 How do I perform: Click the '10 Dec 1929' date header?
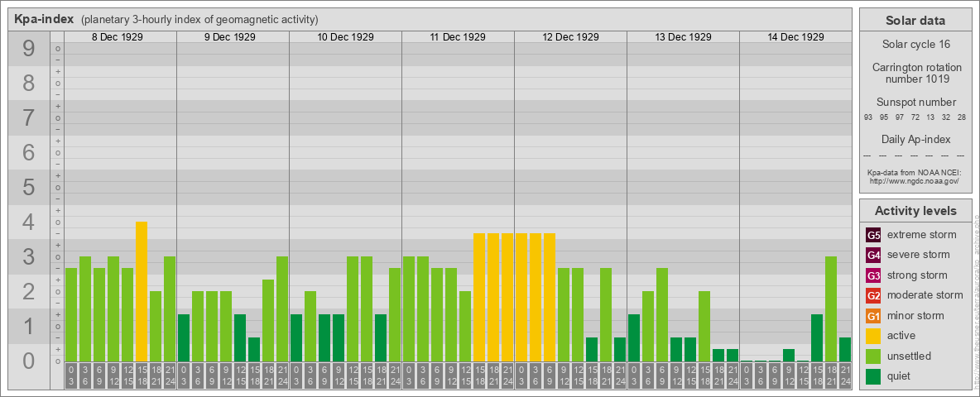(346, 37)
